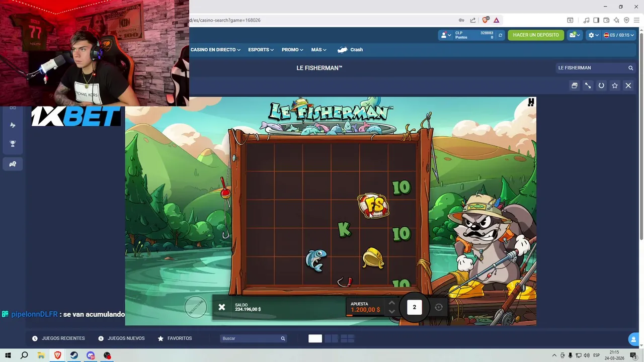This screenshot has width=644, height=362.
Task: Click the trophy icon in the left sidebar
Action: (13, 144)
